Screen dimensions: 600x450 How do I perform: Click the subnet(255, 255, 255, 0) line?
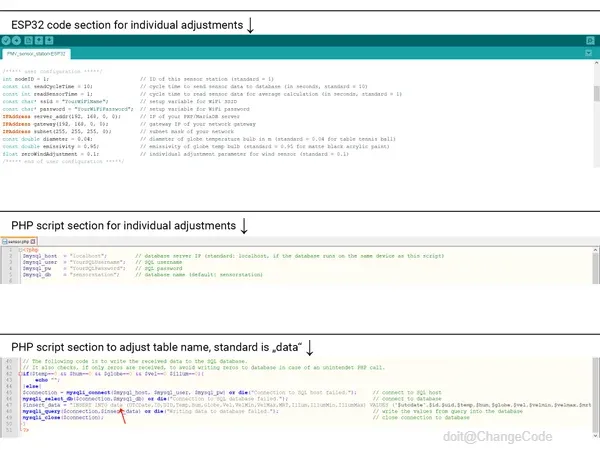57,131
